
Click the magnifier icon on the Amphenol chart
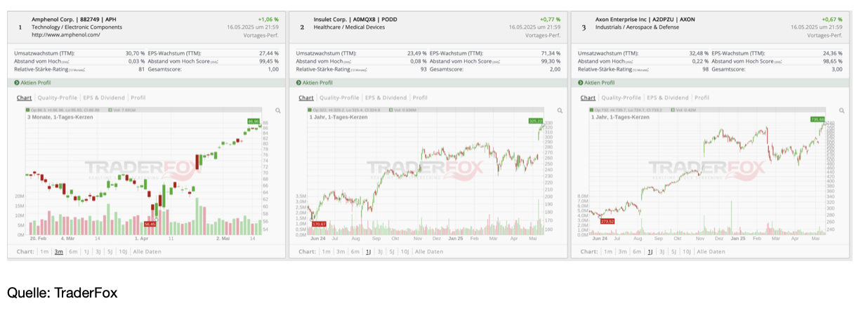(x=278, y=111)
